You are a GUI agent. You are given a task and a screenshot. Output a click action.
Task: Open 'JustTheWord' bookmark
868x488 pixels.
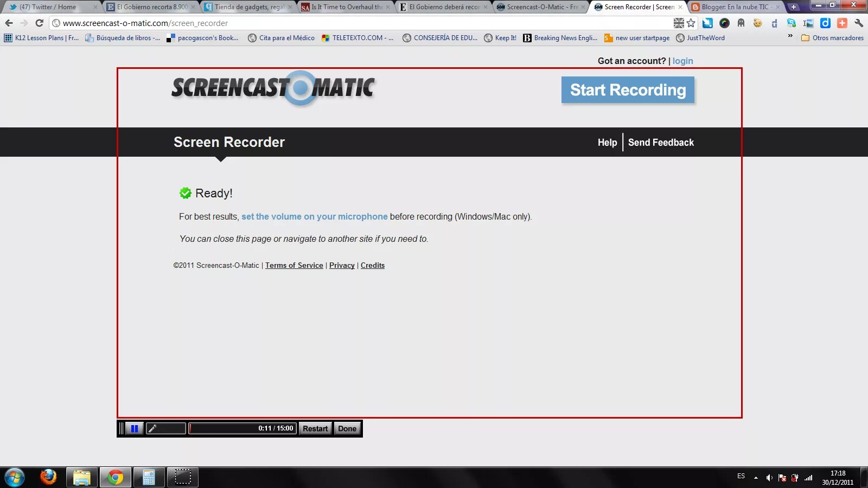click(700, 38)
